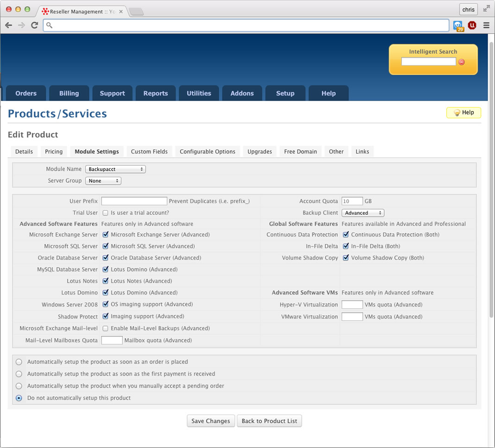Open the Backup Client dropdown
495x448 pixels.
point(363,212)
